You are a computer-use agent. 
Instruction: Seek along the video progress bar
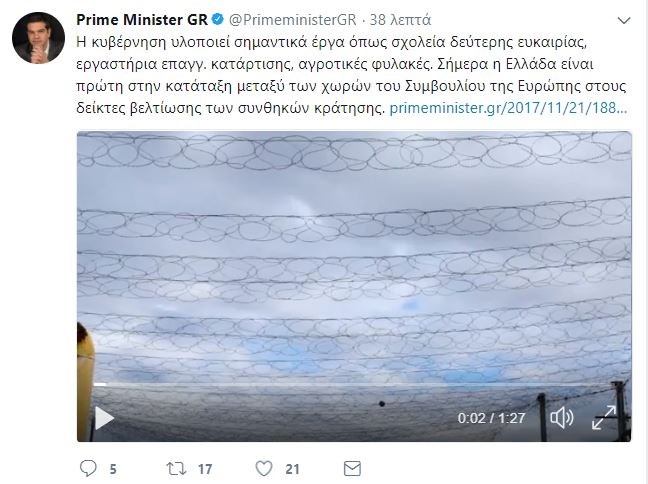tap(354, 384)
